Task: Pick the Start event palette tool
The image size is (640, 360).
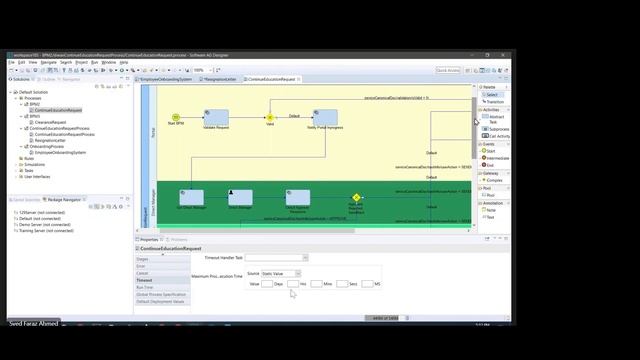Action: pos(489,151)
